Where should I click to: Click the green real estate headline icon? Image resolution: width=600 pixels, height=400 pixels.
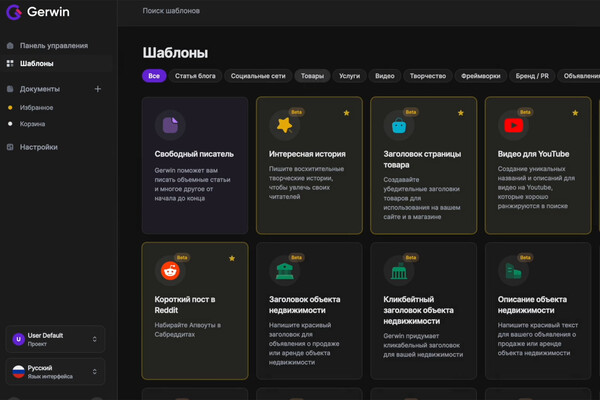[x=284, y=270]
